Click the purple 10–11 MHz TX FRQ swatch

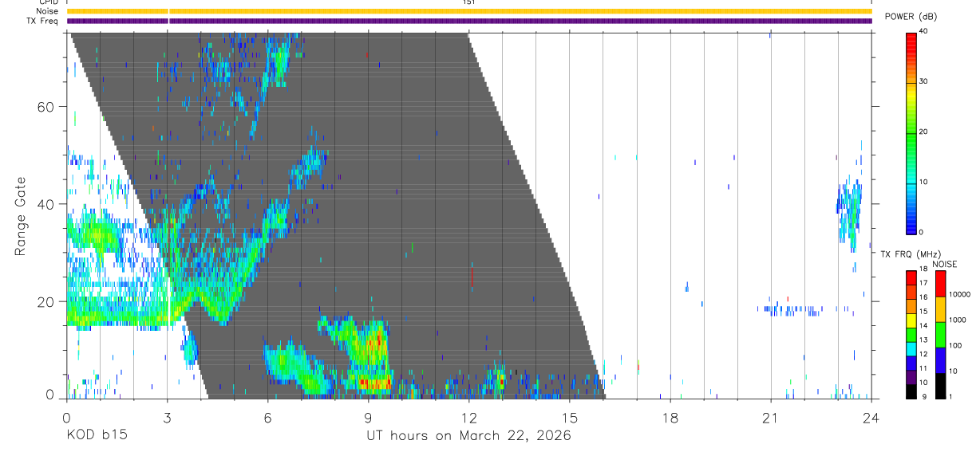click(911, 377)
